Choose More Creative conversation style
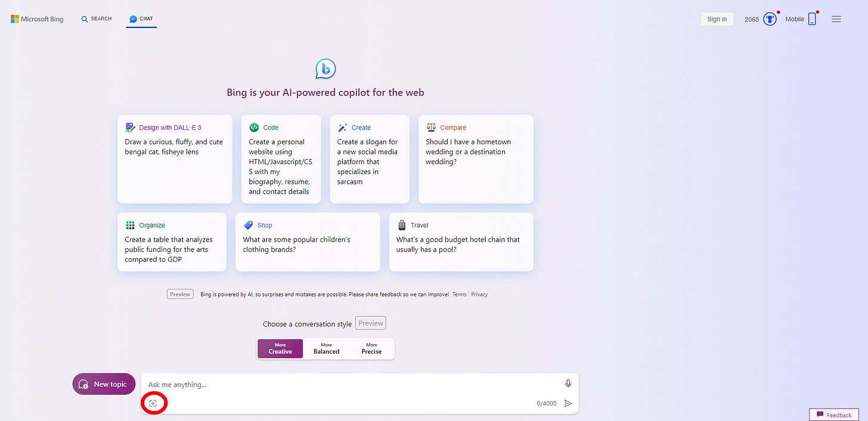Image resolution: width=868 pixels, height=421 pixels. [x=280, y=349]
